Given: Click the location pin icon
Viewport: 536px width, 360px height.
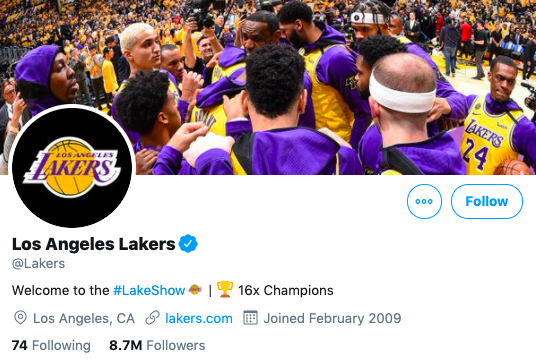Looking at the screenshot, I should 20,318.
